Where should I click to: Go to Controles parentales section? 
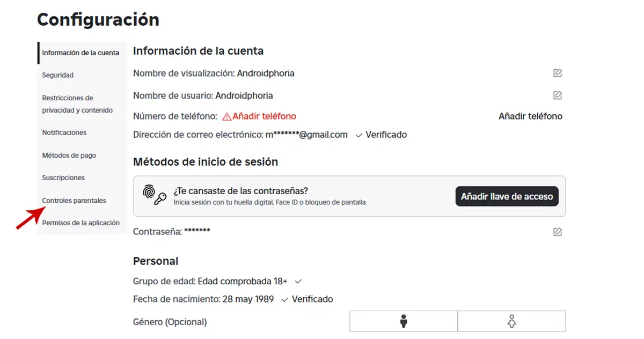pos(74,201)
